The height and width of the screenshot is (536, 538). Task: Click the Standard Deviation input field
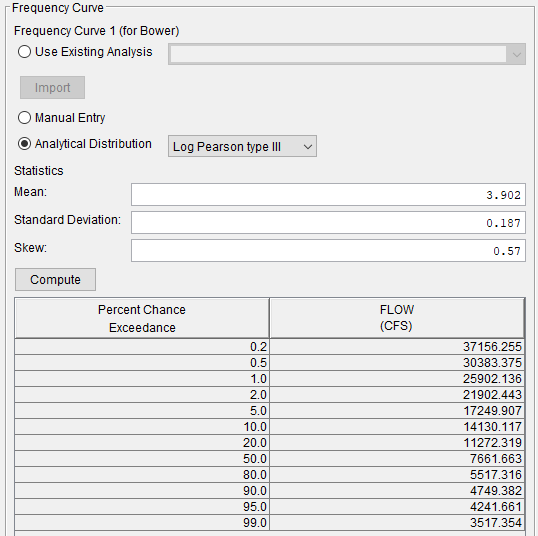[x=328, y=223]
